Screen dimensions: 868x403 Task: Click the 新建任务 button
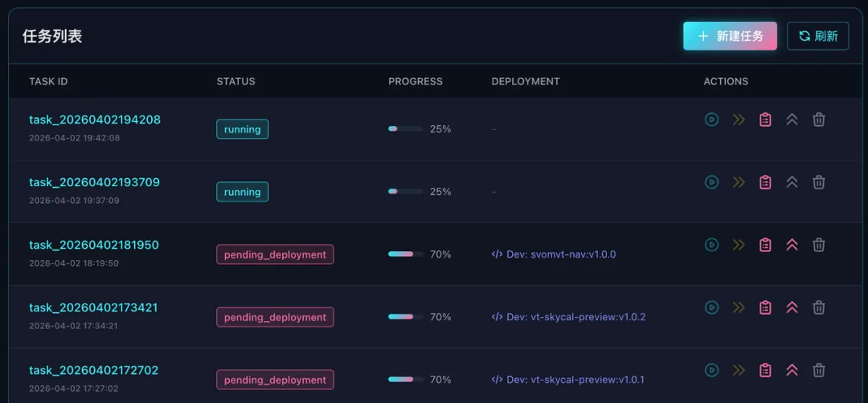tap(730, 36)
